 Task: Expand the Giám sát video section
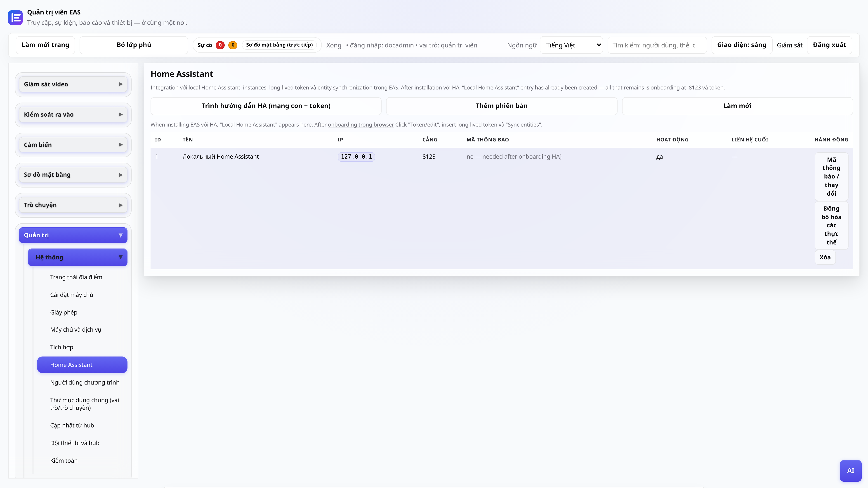[x=73, y=84]
